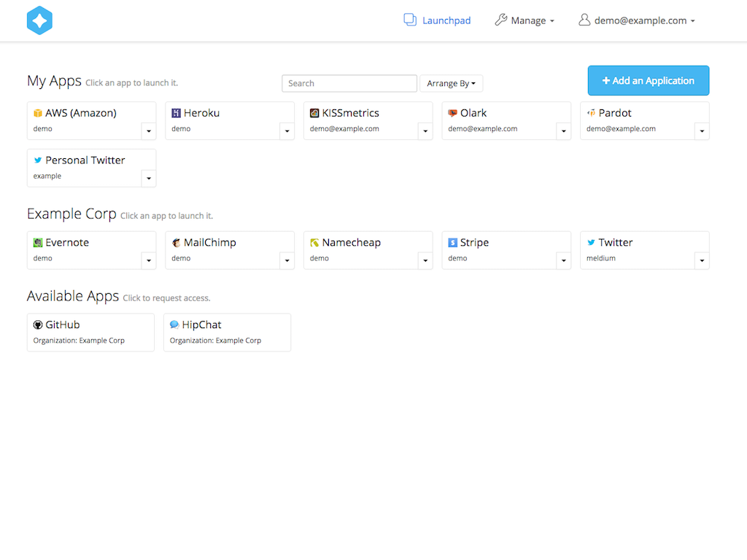This screenshot has width=747, height=560.
Task: Click the Evernote elephant icon
Action: [x=38, y=243]
